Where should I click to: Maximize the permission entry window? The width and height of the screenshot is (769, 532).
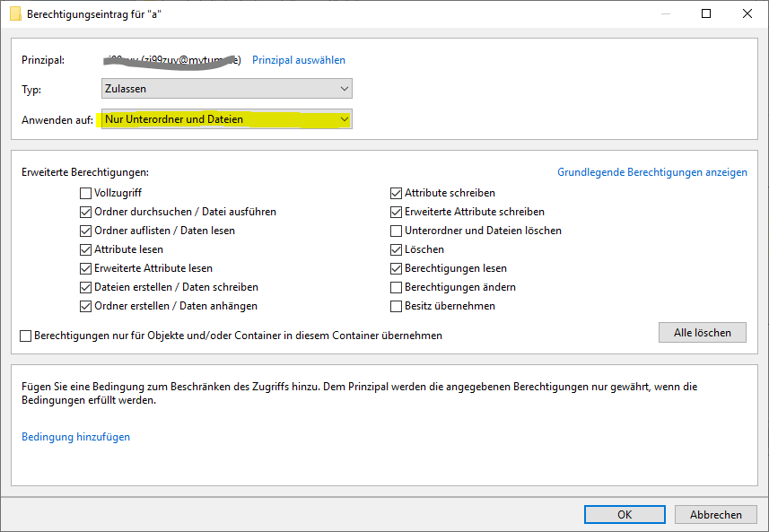(x=706, y=14)
